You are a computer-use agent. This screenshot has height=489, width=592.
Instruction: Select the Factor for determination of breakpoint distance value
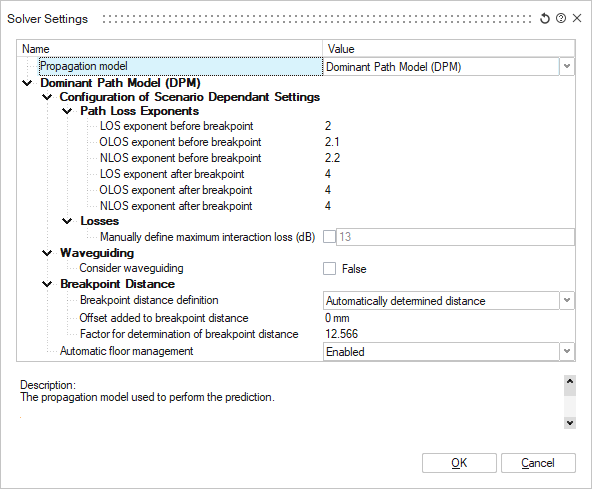click(341, 334)
